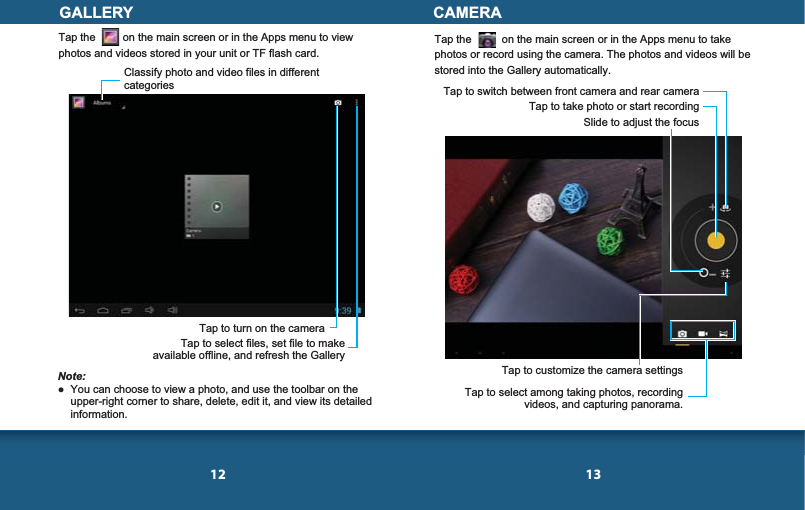Tap the focus slider handle circle
805x510 pixels.
tap(703, 273)
